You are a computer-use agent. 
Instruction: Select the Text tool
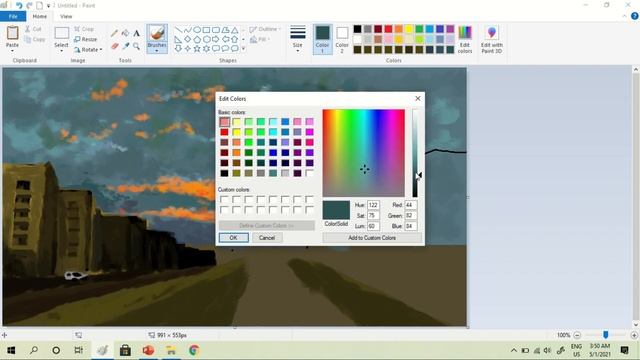[x=136, y=33]
